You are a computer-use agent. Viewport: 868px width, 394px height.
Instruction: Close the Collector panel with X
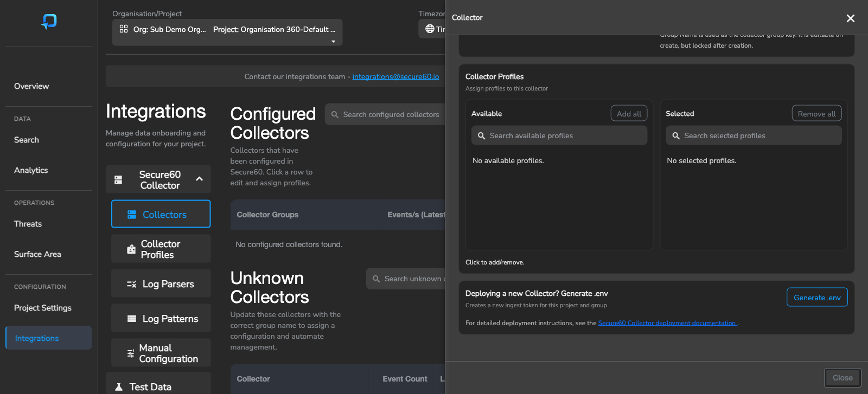tap(851, 18)
